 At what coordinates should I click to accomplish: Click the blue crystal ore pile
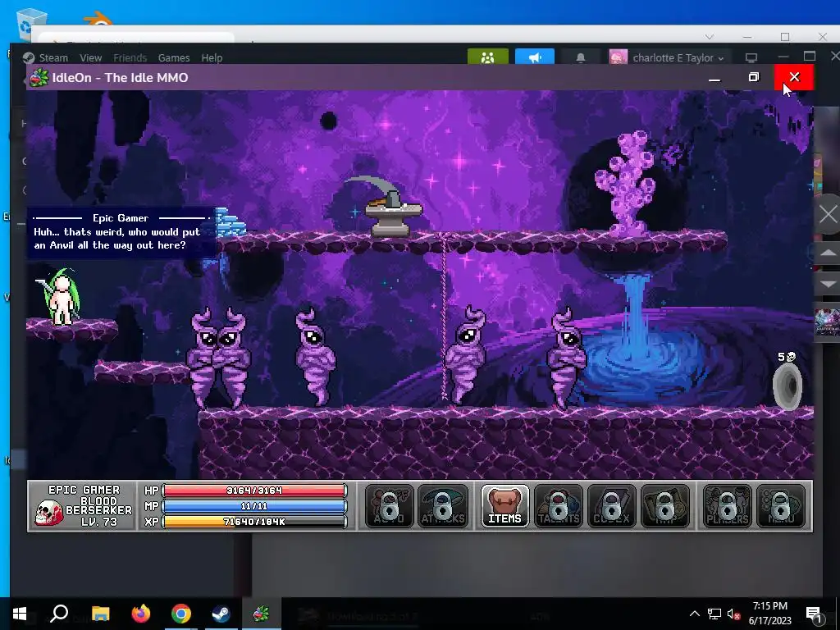231,222
